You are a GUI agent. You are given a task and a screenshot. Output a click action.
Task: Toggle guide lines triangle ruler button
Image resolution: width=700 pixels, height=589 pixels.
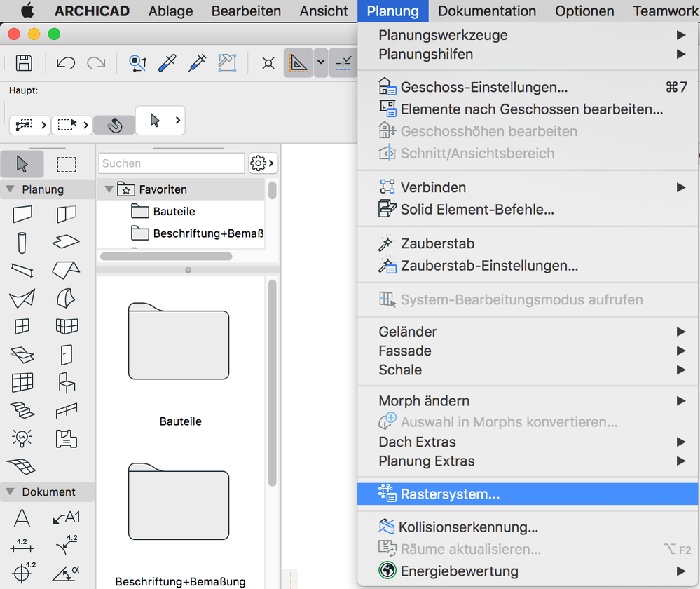[x=298, y=63]
